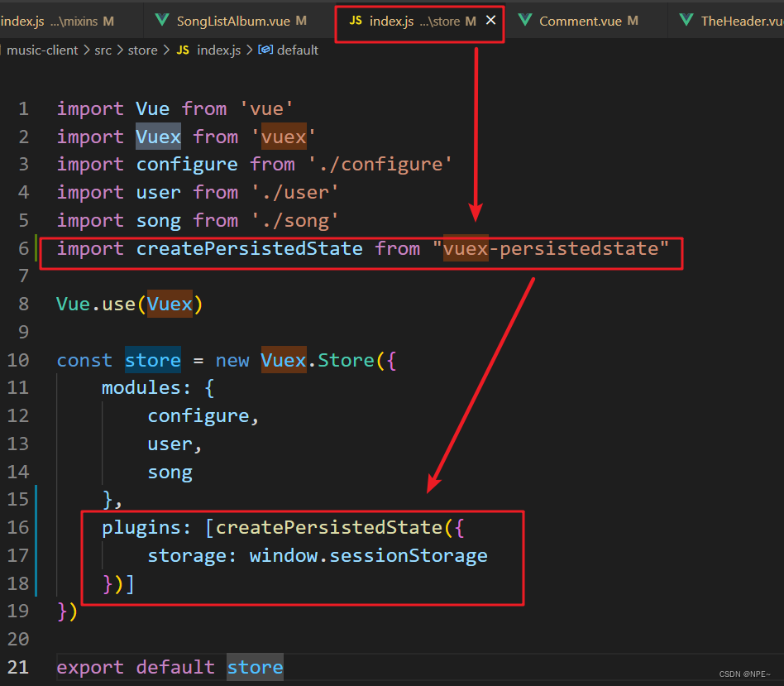The height and width of the screenshot is (686, 784).
Task: Click line number 21 in the gutter
Action: tap(18, 667)
